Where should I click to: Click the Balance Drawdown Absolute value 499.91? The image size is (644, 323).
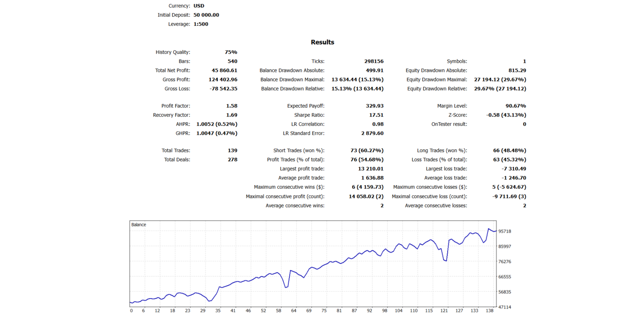click(x=374, y=71)
